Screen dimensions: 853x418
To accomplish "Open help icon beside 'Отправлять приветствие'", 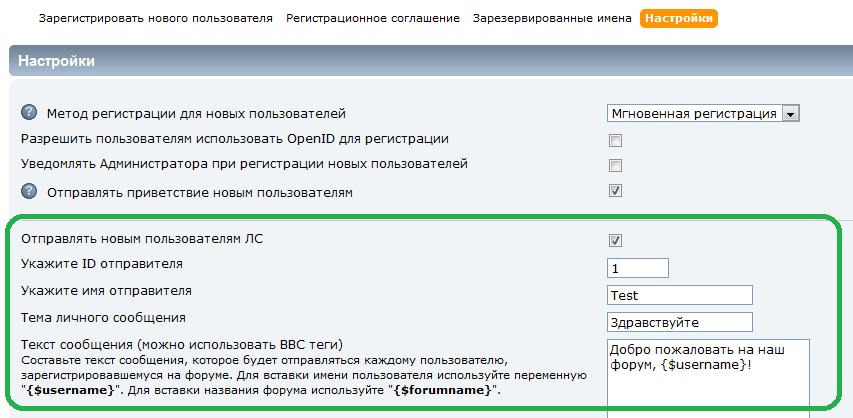I will (28, 190).
